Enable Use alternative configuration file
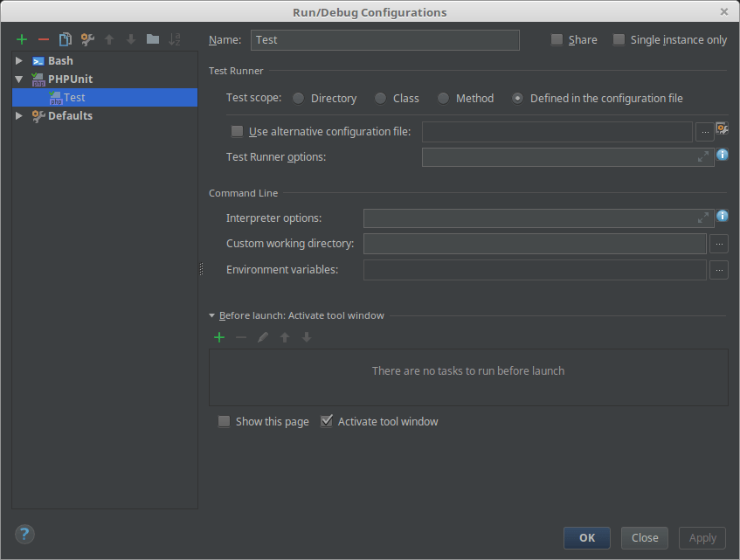 (237, 130)
